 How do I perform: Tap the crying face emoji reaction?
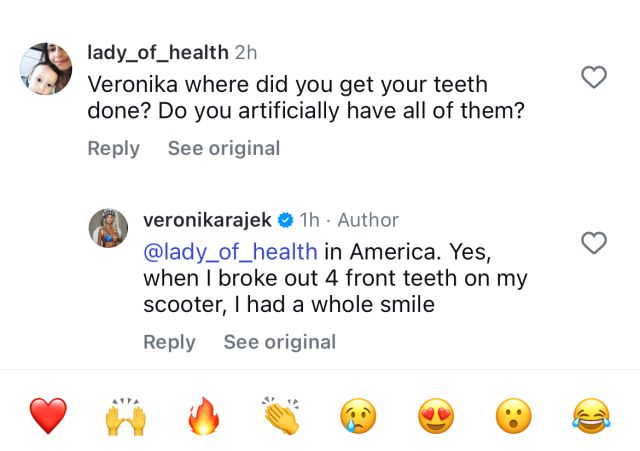click(359, 415)
